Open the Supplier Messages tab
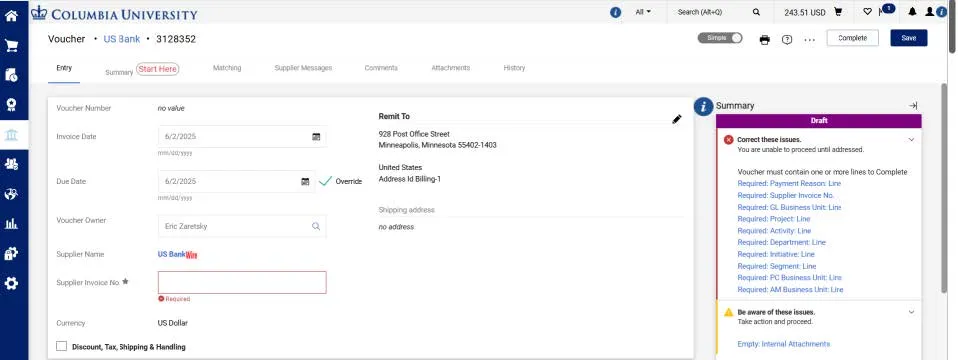The height and width of the screenshot is (360, 958). pyautogui.click(x=303, y=68)
